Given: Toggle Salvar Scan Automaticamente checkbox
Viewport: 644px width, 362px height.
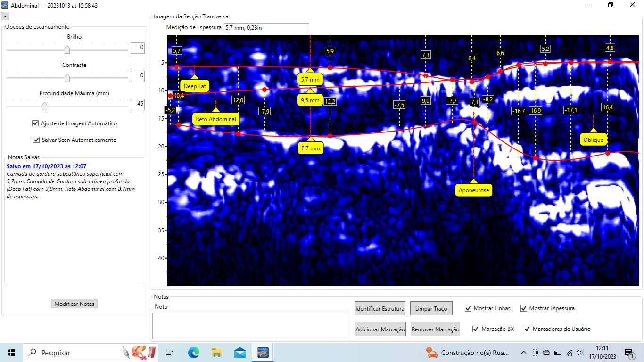Looking at the screenshot, I should pos(36,140).
